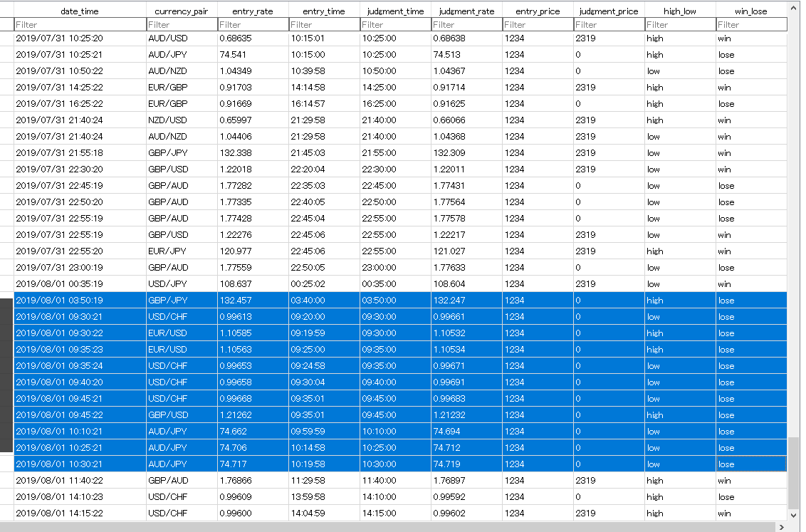Select date cell 2019/07/31 22:30:20
Viewport: 806px width, 532px height.
pyautogui.click(x=80, y=169)
